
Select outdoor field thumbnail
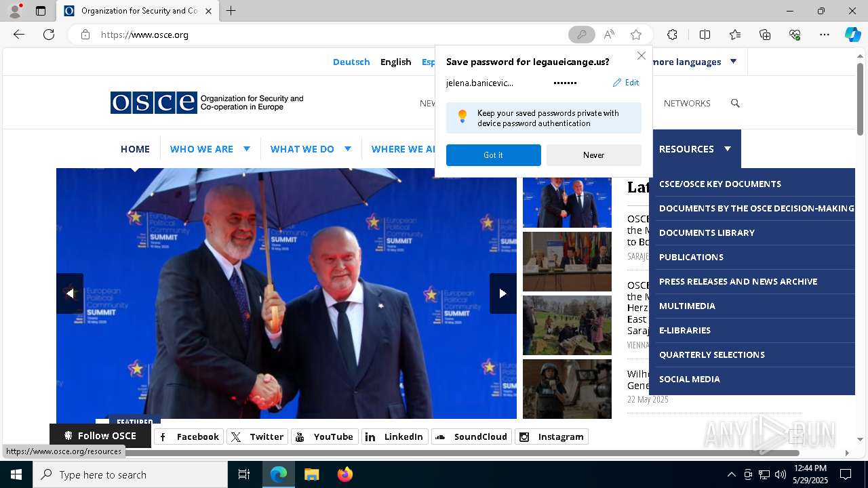coord(567,325)
